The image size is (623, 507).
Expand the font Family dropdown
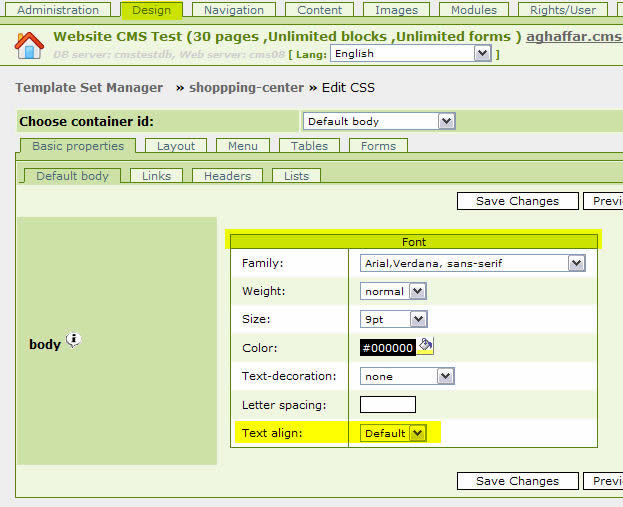[472, 263]
